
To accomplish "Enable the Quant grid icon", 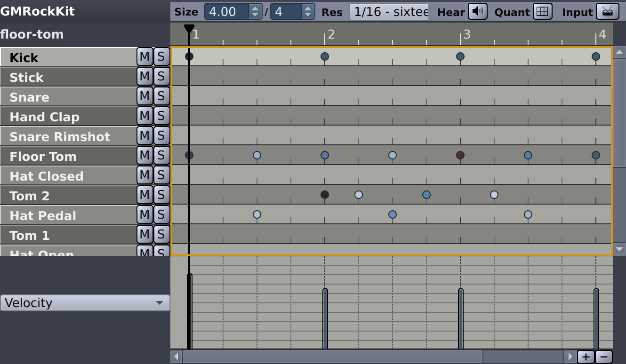I will [543, 11].
